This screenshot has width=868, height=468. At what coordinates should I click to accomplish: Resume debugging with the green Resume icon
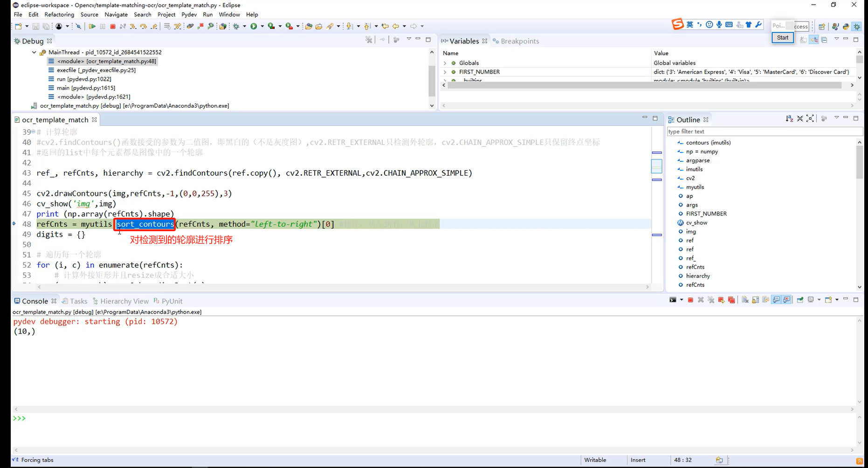coord(92,26)
